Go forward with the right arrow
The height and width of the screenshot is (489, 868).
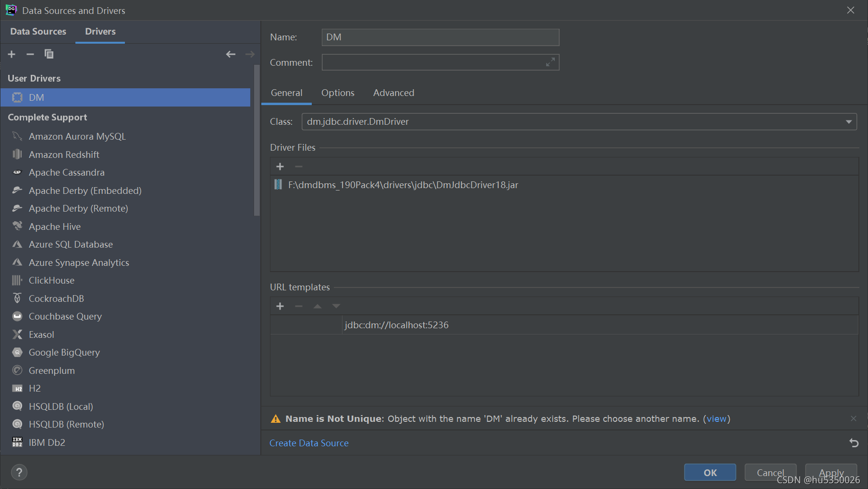(x=250, y=54)
